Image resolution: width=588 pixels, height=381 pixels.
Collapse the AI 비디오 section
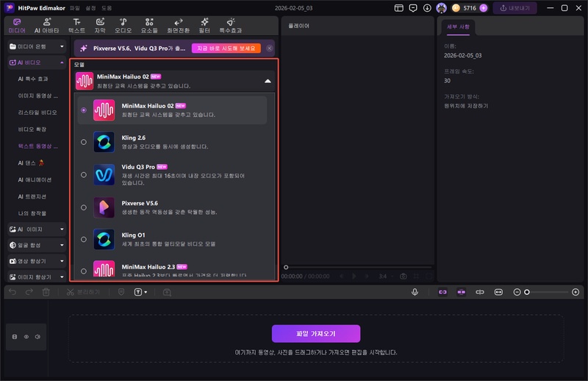coord(37,63)
